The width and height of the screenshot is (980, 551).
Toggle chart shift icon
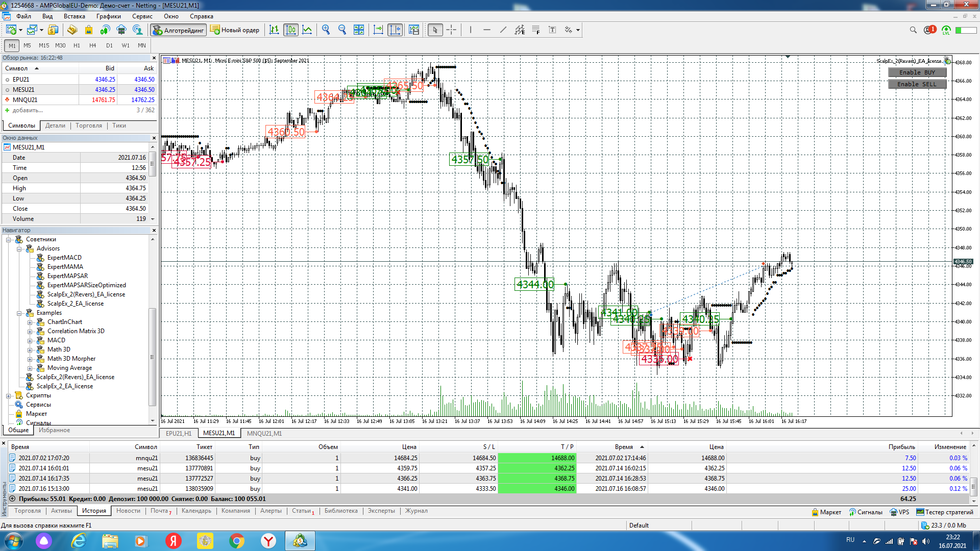point(395,30)
